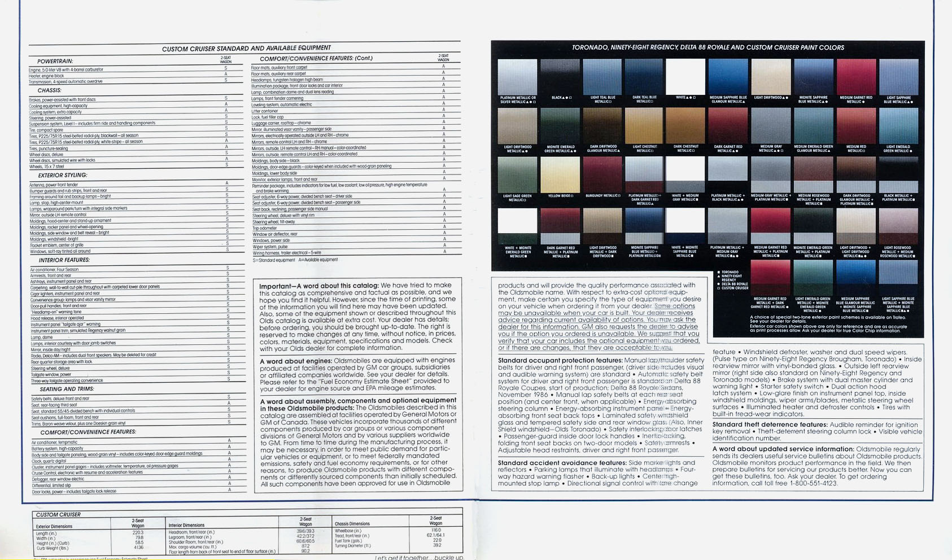Pick the Light Teal Blue Metallic swatch
952x560 pixels.
click(x=602, y=77)
